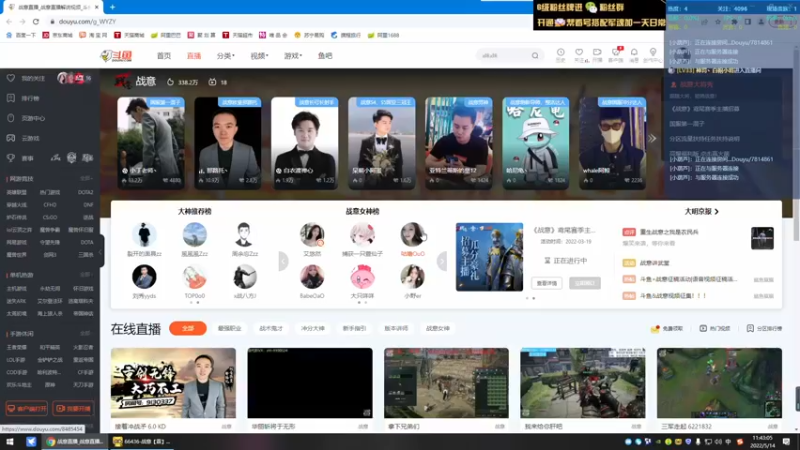Open the 唯品会 bookmark
This screenshot has height=450, width=800.
click(x=273, y=35)
